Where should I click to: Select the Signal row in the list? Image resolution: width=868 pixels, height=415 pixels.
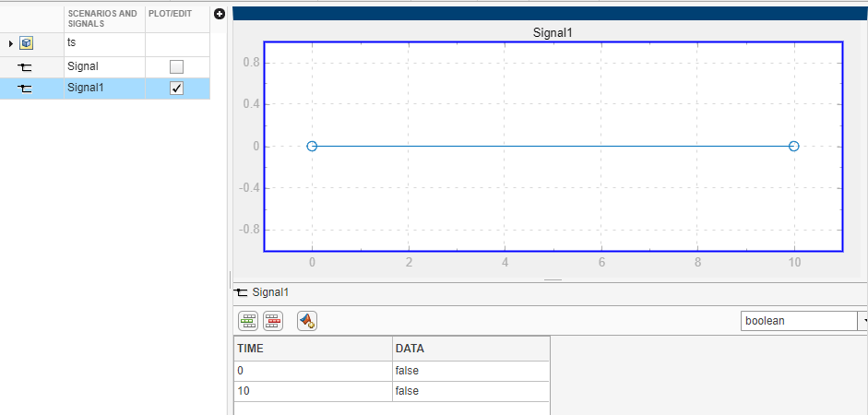[105, 67]
